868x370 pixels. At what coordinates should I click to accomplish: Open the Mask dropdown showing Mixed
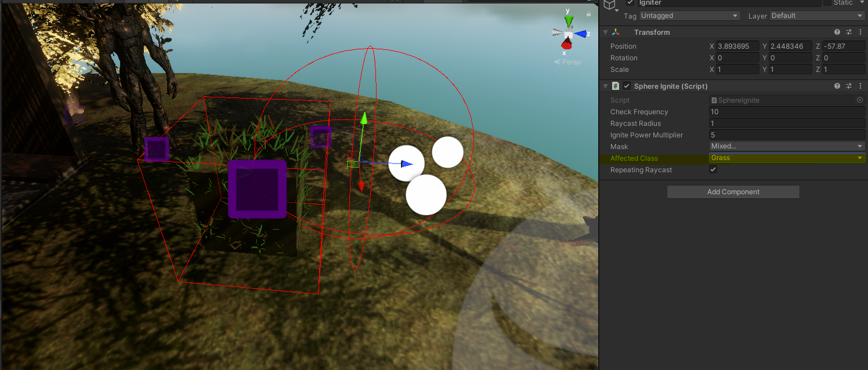pyautogui.click(x=787, y=147)
